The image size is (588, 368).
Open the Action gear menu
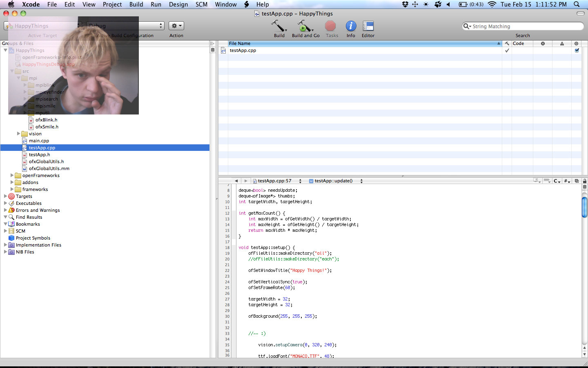[176, 26]
